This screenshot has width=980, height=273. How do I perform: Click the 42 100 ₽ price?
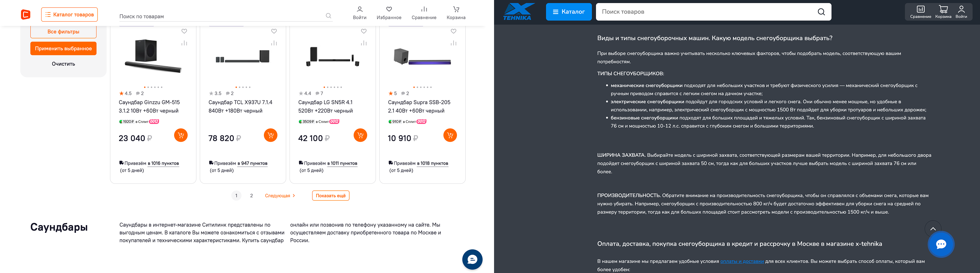point(314,138)
